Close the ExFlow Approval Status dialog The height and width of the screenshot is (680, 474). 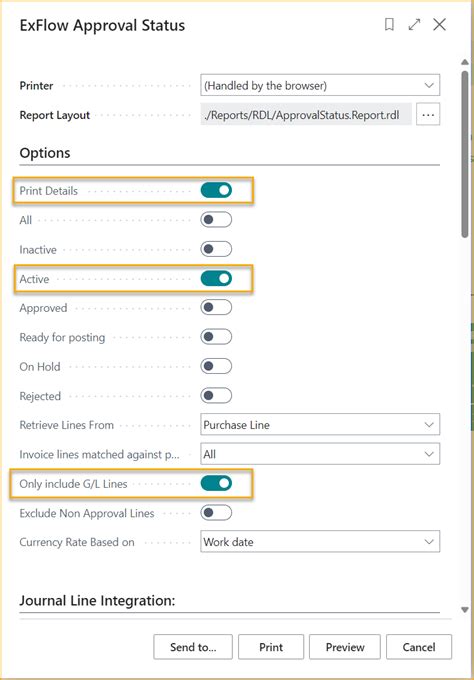(x=439, y=25)
